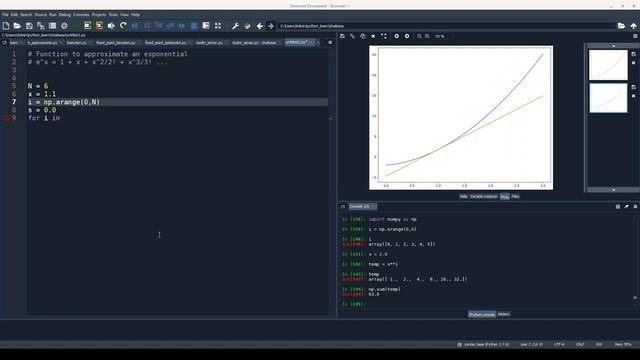Switch to the Variable explorer tab
Image resolution: width=640 pixels, height=360 pixels.
tap(484, 196)
